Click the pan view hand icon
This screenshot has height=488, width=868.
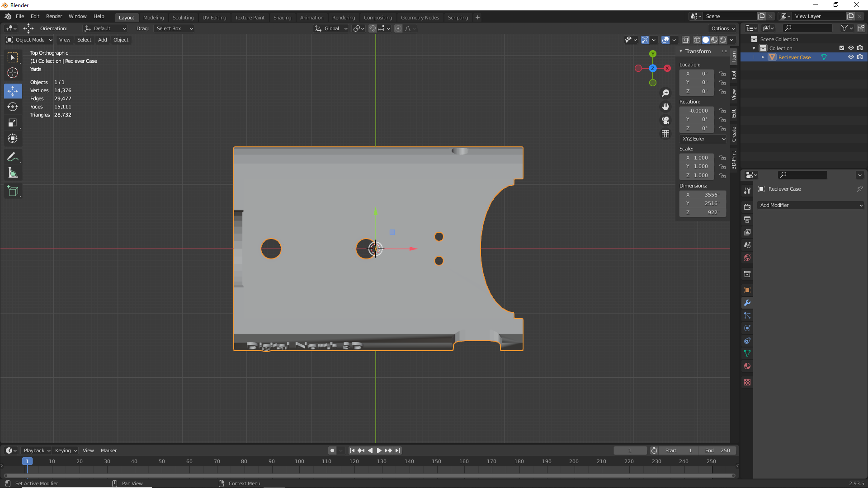tap(665, 107)
